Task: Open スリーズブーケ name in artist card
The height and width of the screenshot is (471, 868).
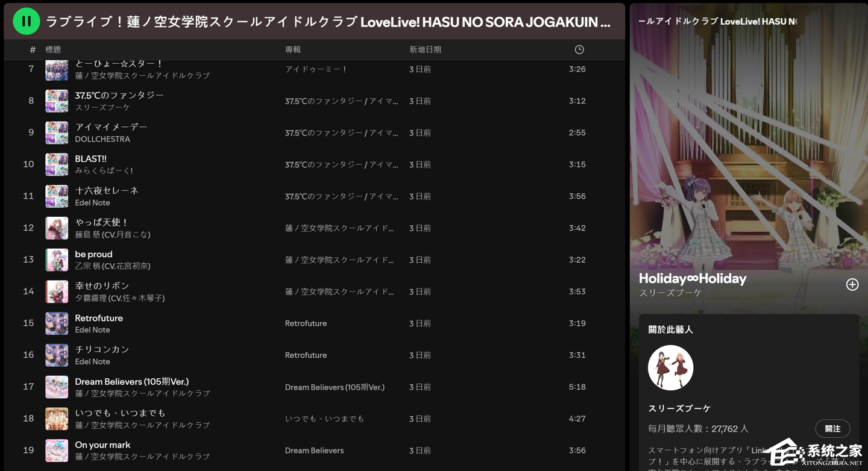Action: click(x=679, y=408)
